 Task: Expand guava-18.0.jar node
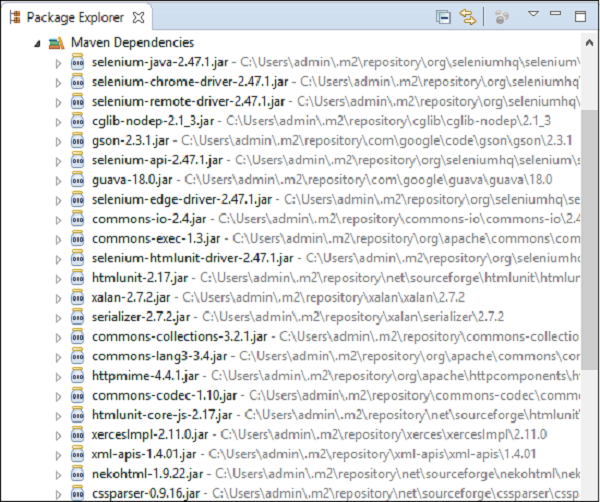click(58, 181)
